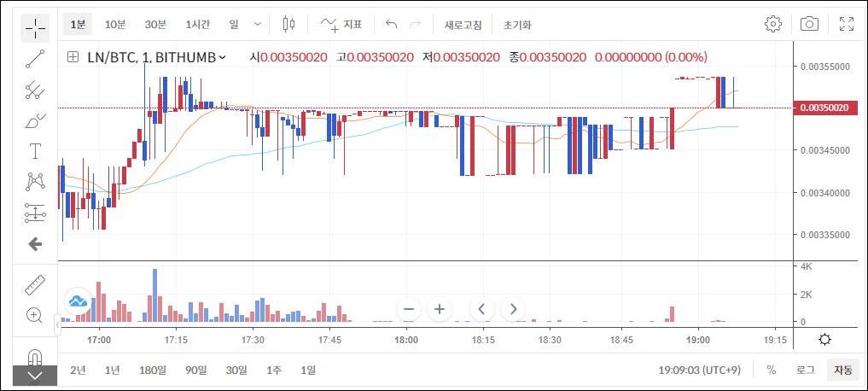The width and height of the screenshot is (868, 391).
Task: Take a chart snapshot with camera icon
Action: click(809, 24)
